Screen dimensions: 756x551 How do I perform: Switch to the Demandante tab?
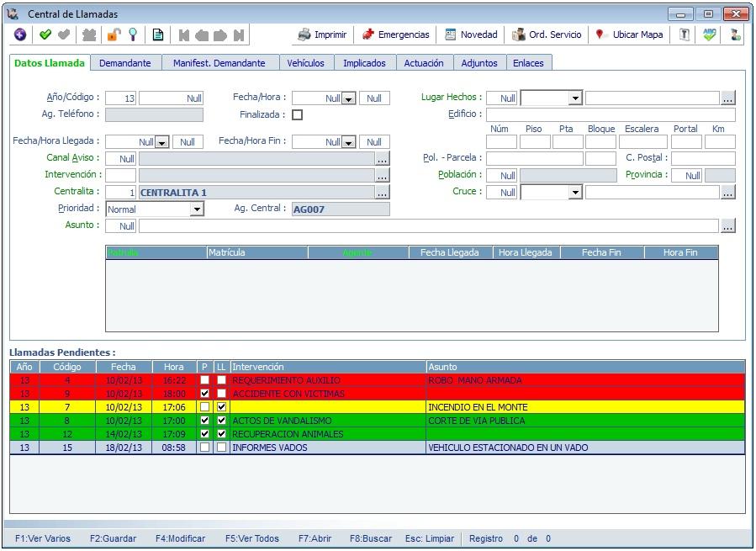[124, 63]
